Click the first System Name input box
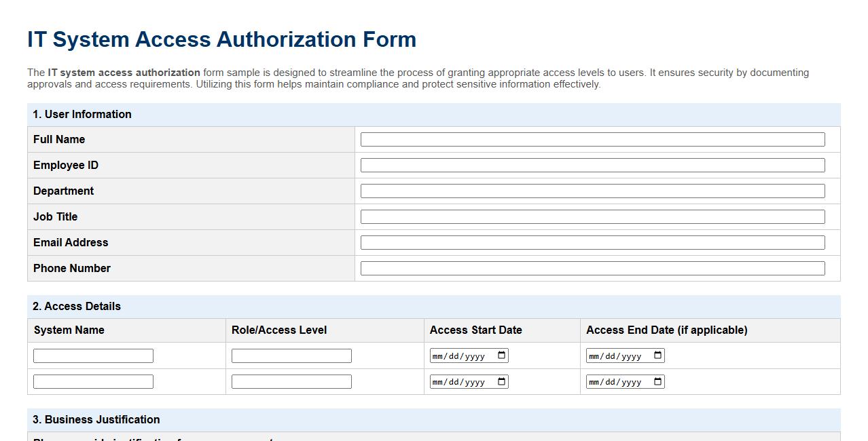Screen dimensions: 868x441 click(93, 355)
